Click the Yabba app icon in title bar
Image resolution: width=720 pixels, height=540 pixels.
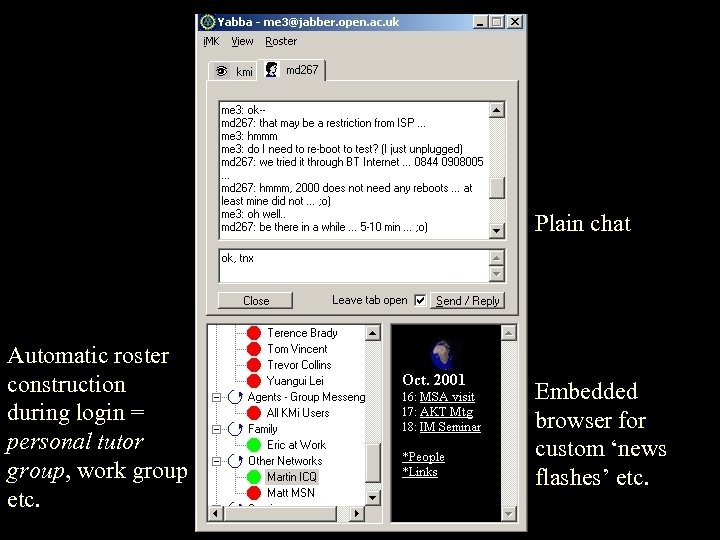pos(208,22)
